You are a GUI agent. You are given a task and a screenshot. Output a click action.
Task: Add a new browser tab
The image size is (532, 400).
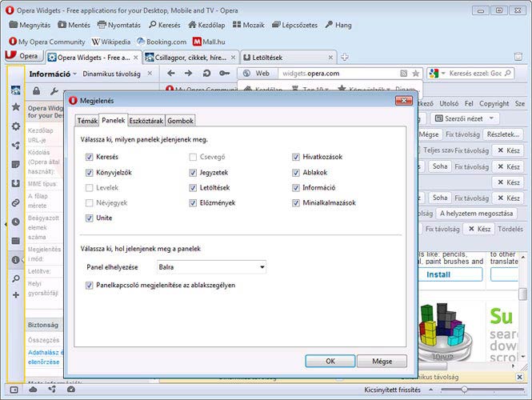[344, 58]
